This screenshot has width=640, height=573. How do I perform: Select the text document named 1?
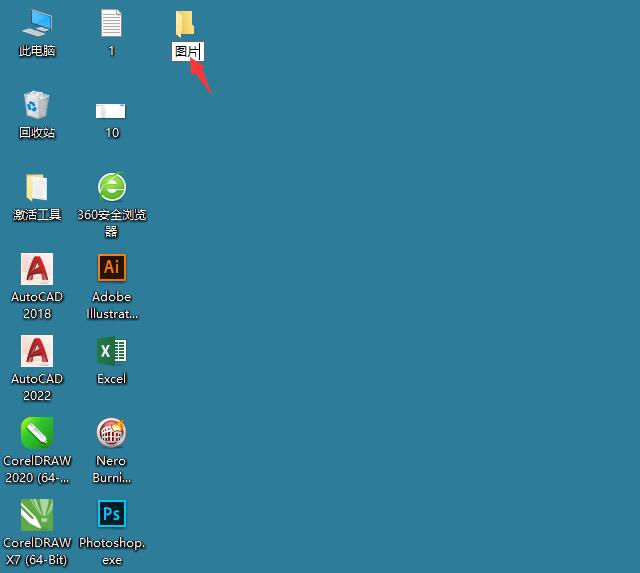point(111,23)
